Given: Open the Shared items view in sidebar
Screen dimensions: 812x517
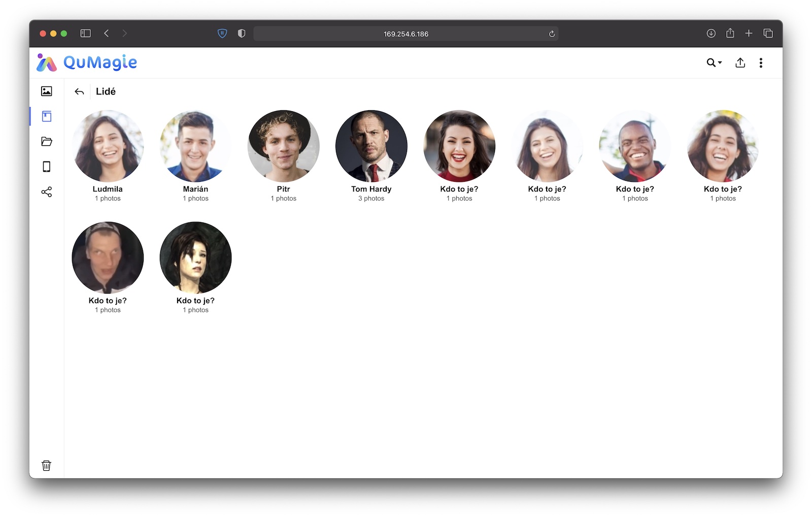Looking at the screenshot, I should click(x=47, y=192).
